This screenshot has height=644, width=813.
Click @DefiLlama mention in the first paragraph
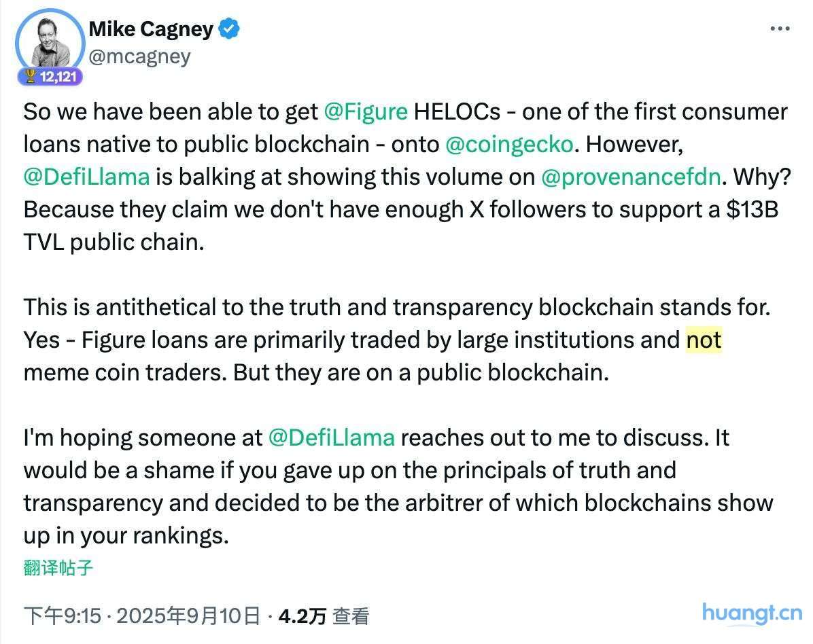(x=86, y=177)
